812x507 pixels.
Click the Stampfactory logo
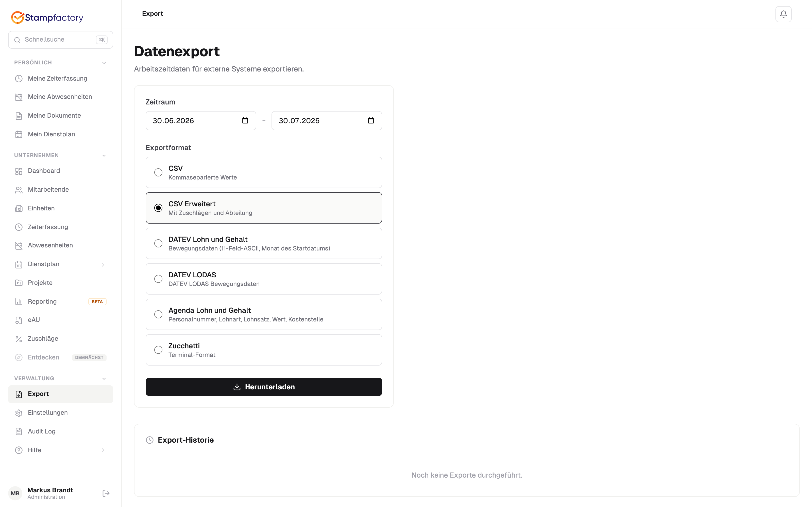47,17
